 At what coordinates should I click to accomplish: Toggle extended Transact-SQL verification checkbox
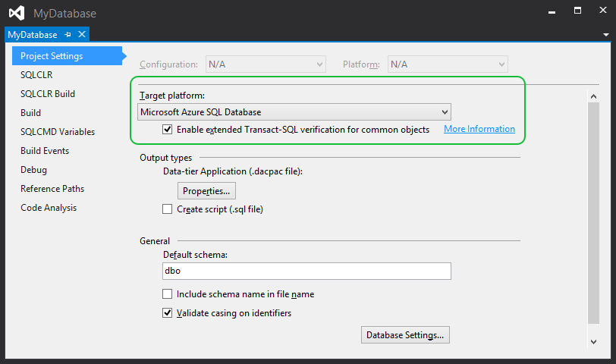pyautogui.click(x=168, y=129)
